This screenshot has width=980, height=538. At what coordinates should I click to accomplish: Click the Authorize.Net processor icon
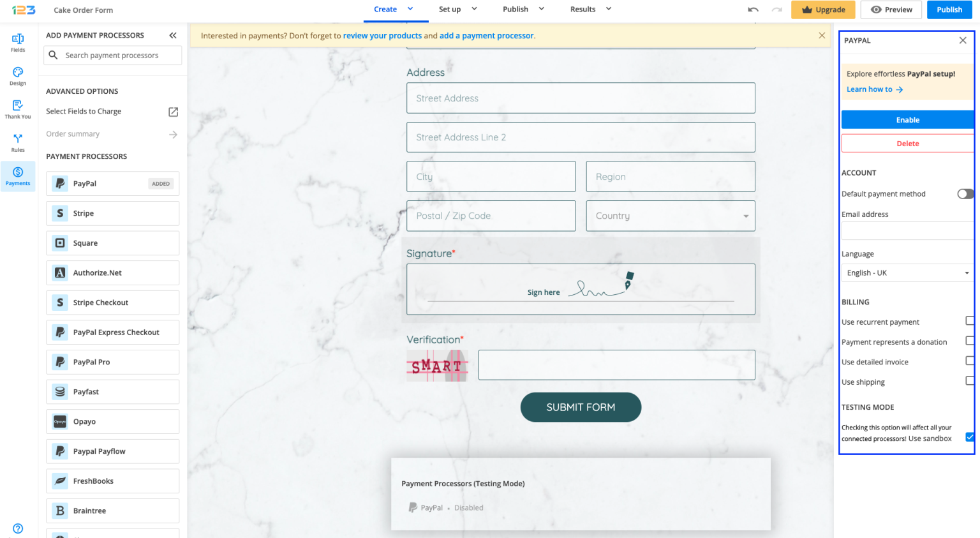click(60, 273)
